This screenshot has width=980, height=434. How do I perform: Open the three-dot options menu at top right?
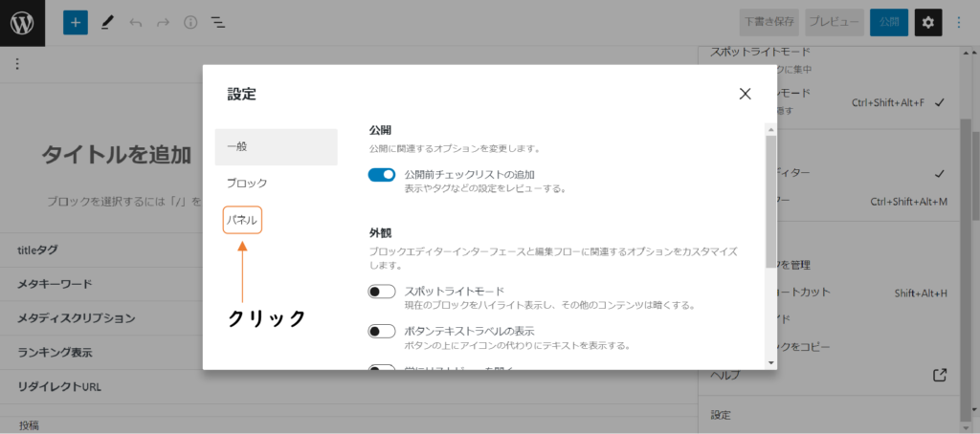click(959, 23)
